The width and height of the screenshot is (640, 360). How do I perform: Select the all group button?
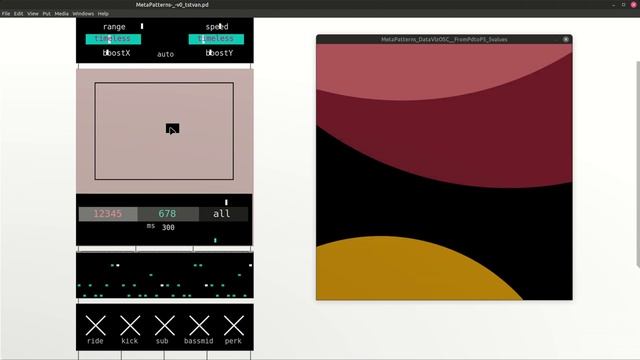pyautogui.click(x=223, y=214)
